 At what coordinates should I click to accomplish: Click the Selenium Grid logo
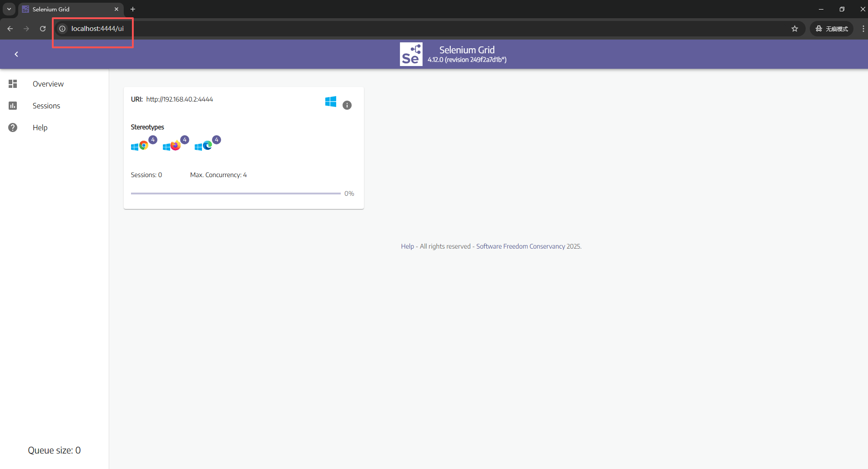pyautogui.click(x=411, y=54)
